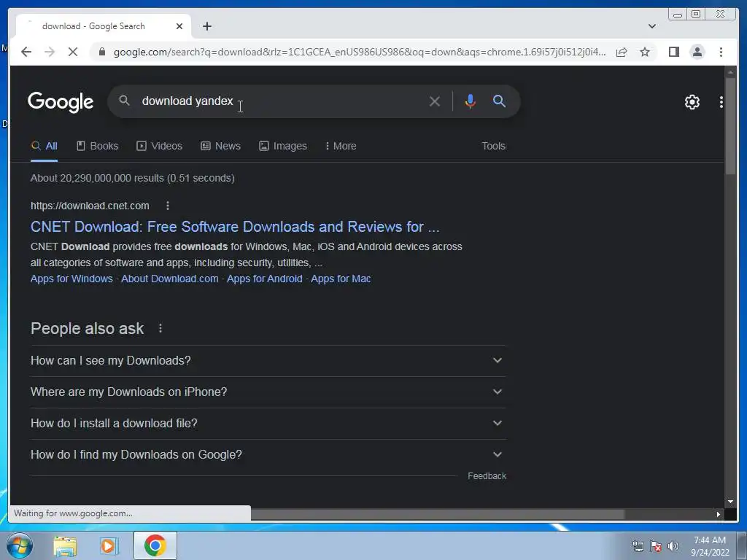This screenshot has height=560, width=747.
Task: Submit search with the blue magnifier
Action: click(499, 101)
